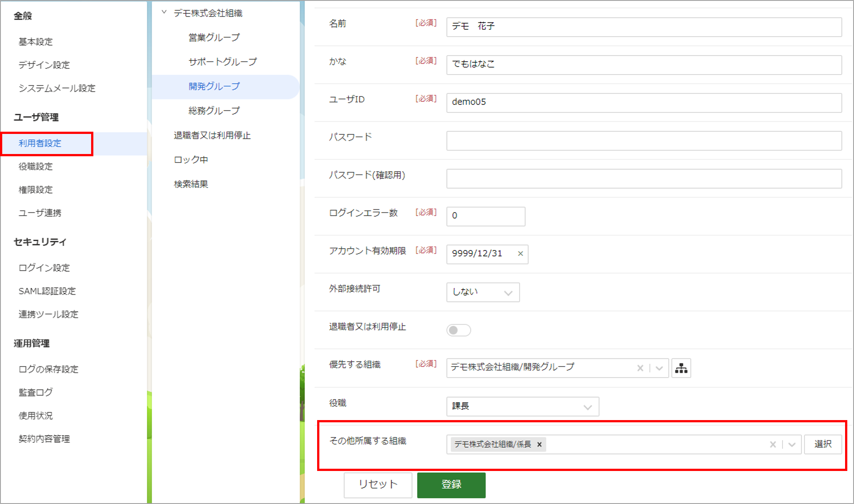
Task: Toggle the 退職者又は利用停止 switch
Action: pos(459,330)
